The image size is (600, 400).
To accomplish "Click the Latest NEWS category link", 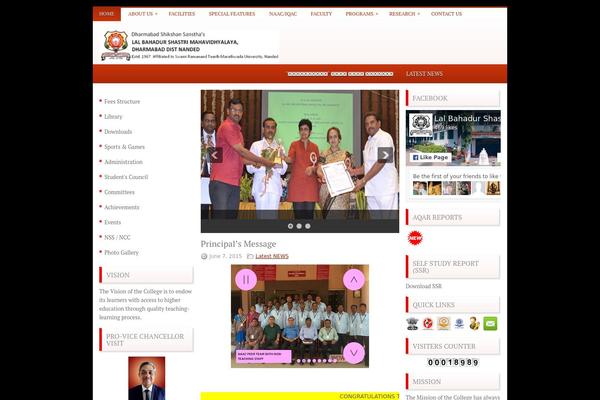I will [x=272, y=256].
